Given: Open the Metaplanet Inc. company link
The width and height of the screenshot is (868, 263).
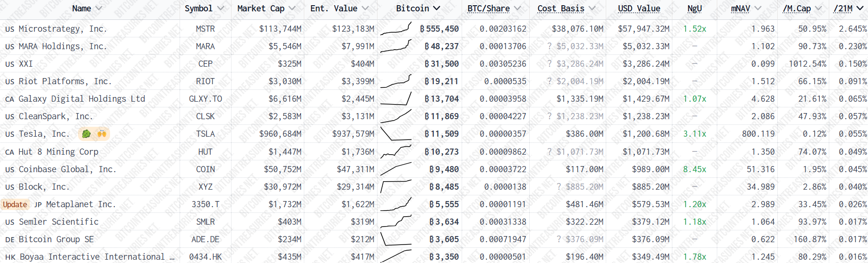Looking at the screenshot, I should tap(81, 204).
